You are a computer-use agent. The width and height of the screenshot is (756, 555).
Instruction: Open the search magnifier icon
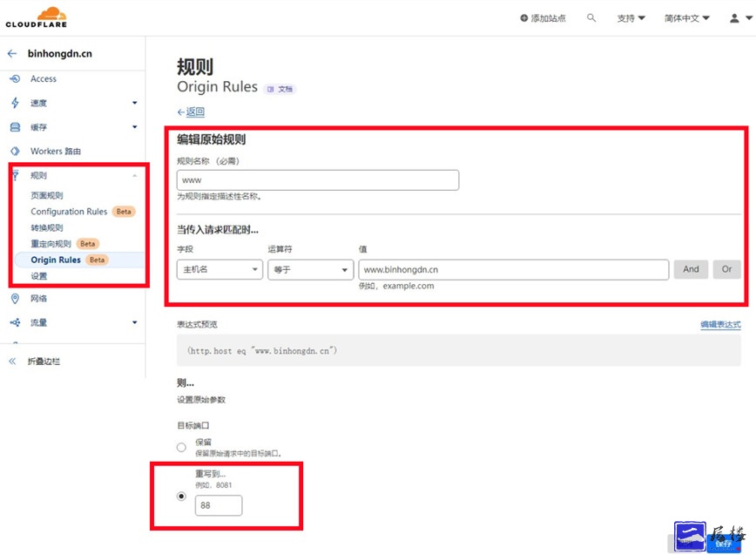click(591, 18)
